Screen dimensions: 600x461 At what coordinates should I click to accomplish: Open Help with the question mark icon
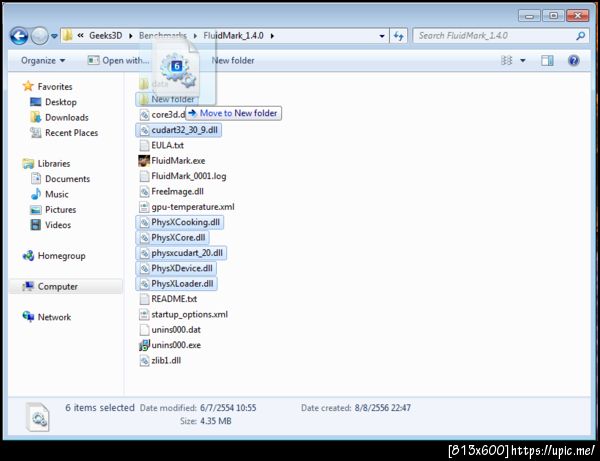click(x=573, y=60)
